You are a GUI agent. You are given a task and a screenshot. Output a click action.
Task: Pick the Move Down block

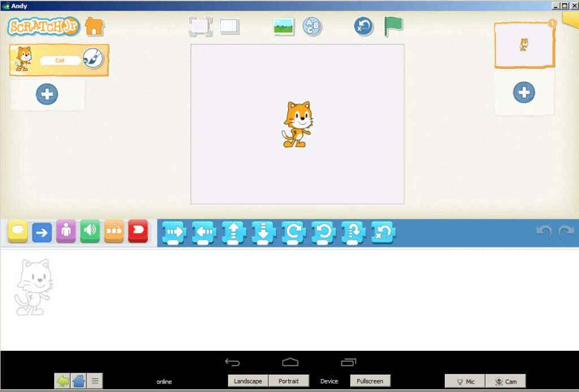coord(264,233)
